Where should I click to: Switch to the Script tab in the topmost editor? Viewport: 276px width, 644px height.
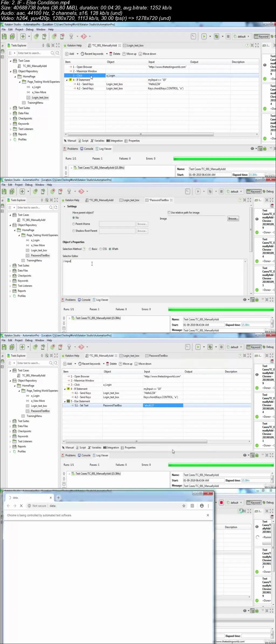coord(84,141)
